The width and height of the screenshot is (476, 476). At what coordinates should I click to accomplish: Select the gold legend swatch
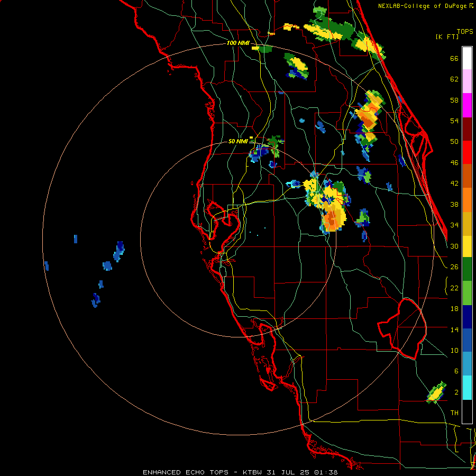467,224
